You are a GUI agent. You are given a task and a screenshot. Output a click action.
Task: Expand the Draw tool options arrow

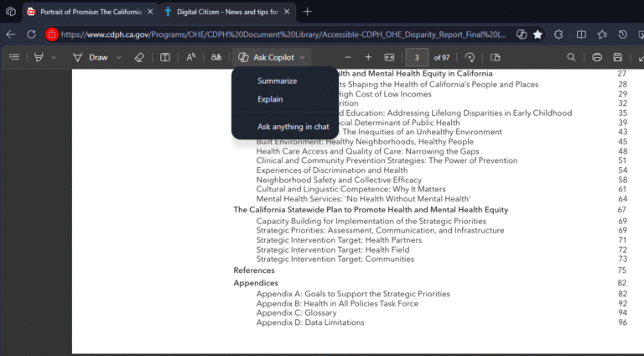[x=119, y=58]
